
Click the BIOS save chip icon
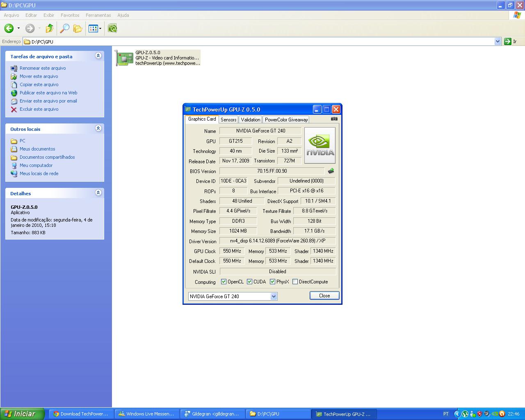[331, 171]
